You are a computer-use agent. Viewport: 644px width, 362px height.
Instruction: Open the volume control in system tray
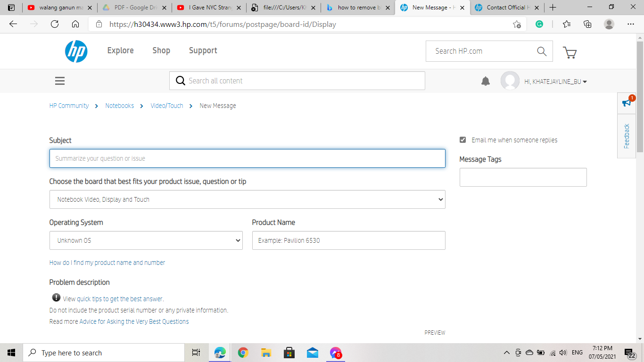click(563, 353)
